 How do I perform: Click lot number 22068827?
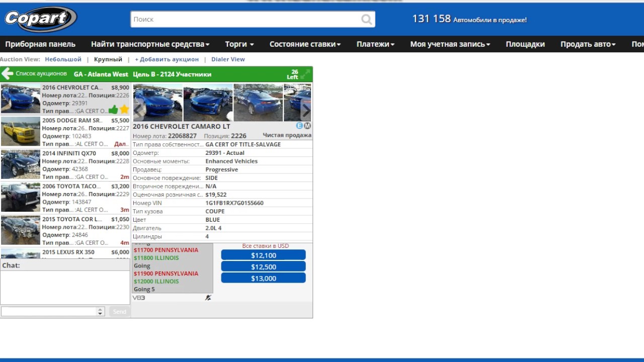tap(182, 136)
